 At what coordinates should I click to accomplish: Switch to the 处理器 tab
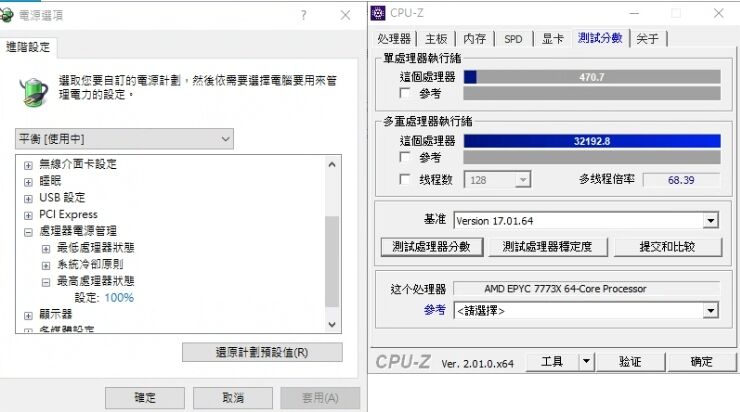[x=394, y=39]
